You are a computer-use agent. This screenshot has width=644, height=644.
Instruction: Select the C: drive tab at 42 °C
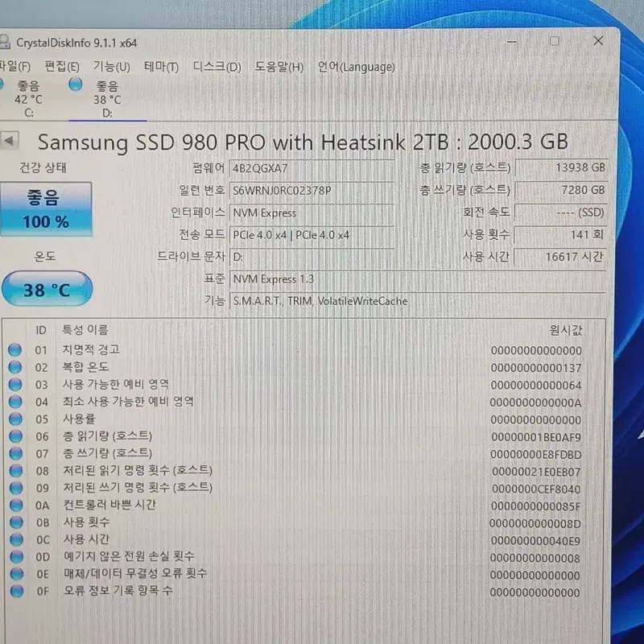[28, 99]
